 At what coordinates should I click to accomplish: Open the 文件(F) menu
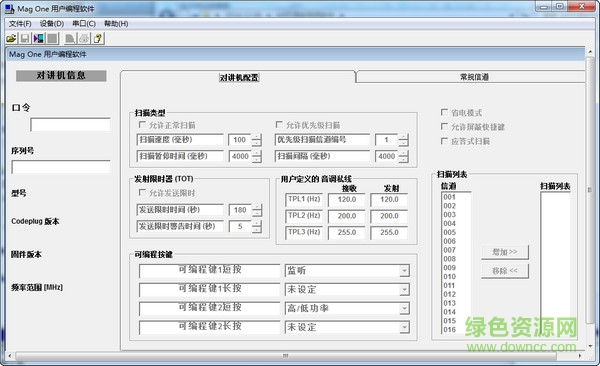pos(20,24)
